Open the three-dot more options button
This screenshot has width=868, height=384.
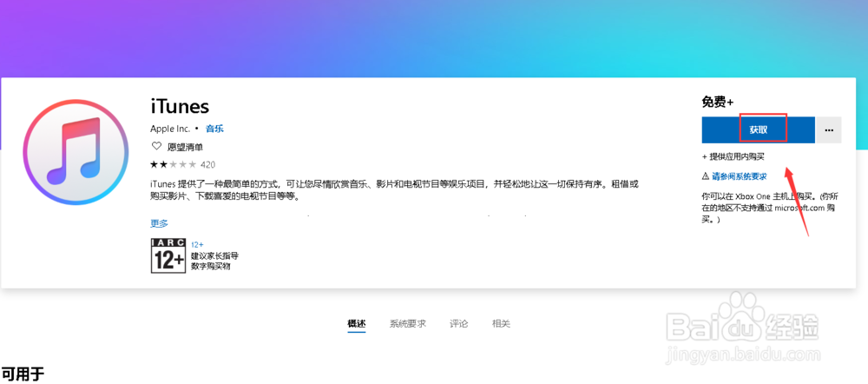pyautogui.click(x=829, y=130)
